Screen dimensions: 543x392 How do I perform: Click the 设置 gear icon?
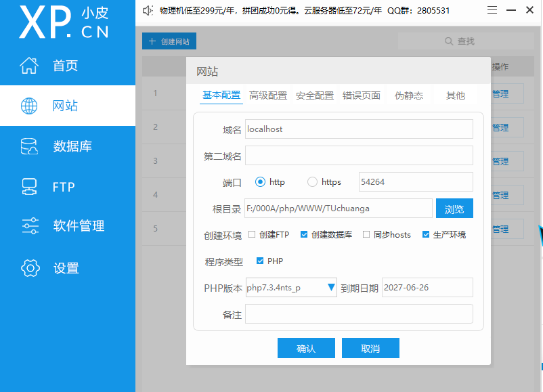tap(30, 268)
